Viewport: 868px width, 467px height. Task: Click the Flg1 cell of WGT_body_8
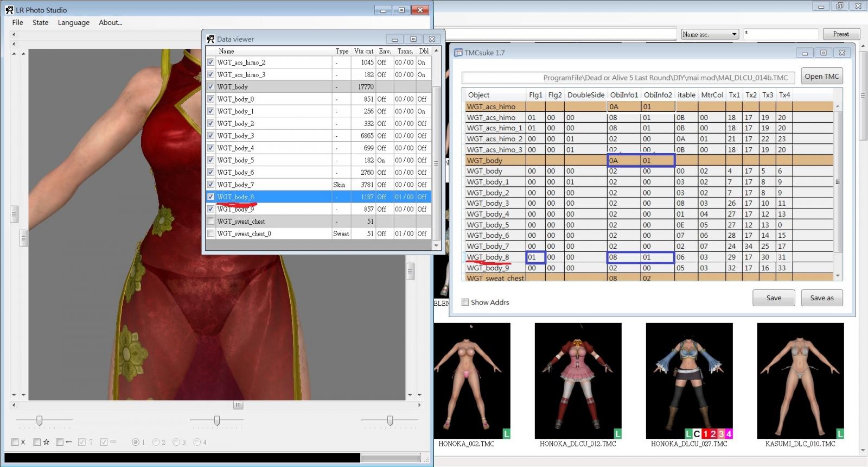(x=535, y=257)
